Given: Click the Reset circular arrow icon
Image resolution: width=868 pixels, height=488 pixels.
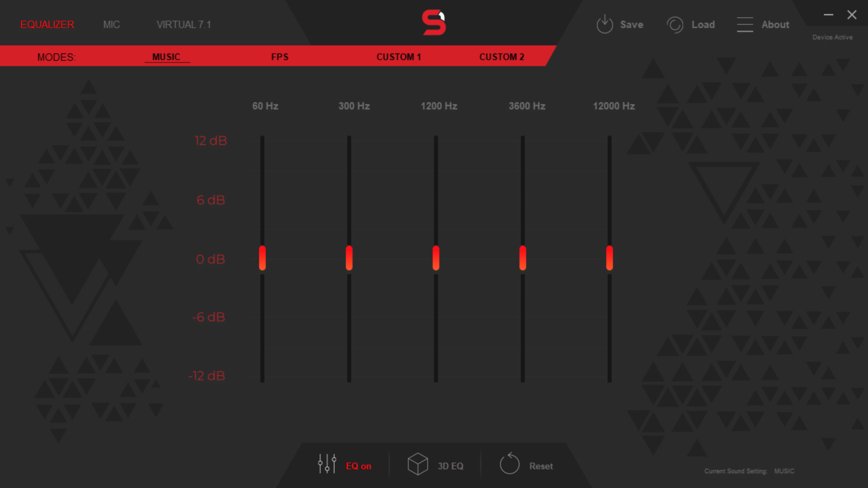Looking at the screenshot, I should (509, 464).
